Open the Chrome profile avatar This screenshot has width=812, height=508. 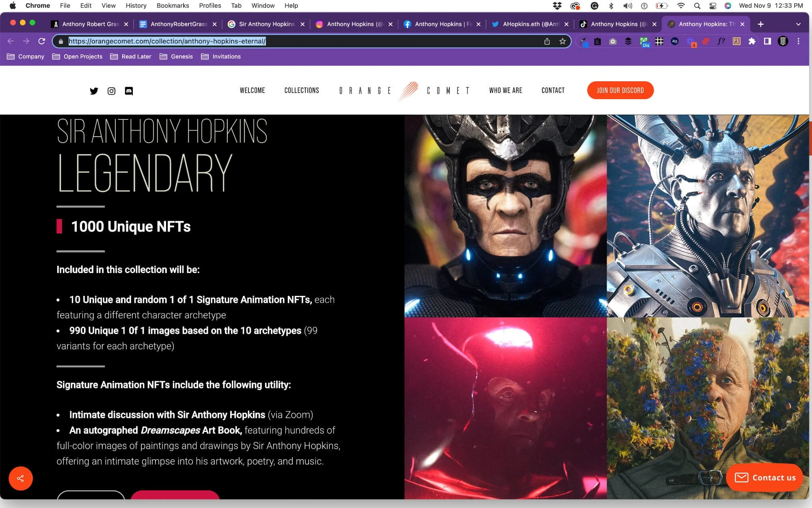783,41
